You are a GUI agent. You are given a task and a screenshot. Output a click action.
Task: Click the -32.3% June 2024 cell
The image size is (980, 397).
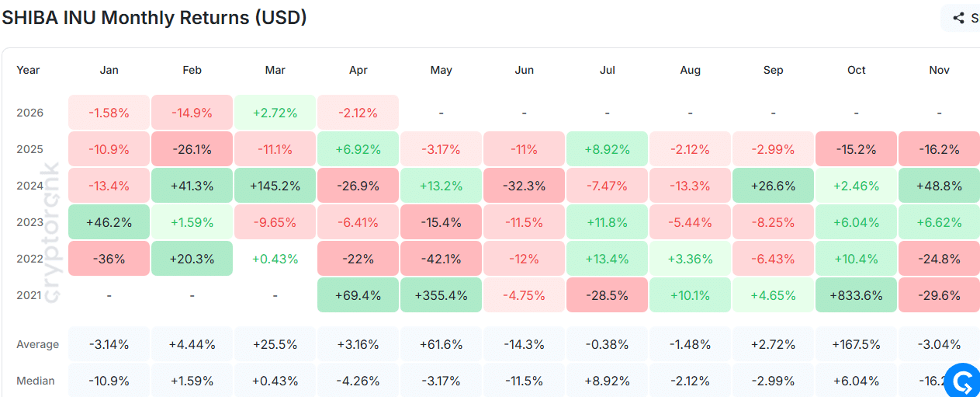tap(524, 186)
